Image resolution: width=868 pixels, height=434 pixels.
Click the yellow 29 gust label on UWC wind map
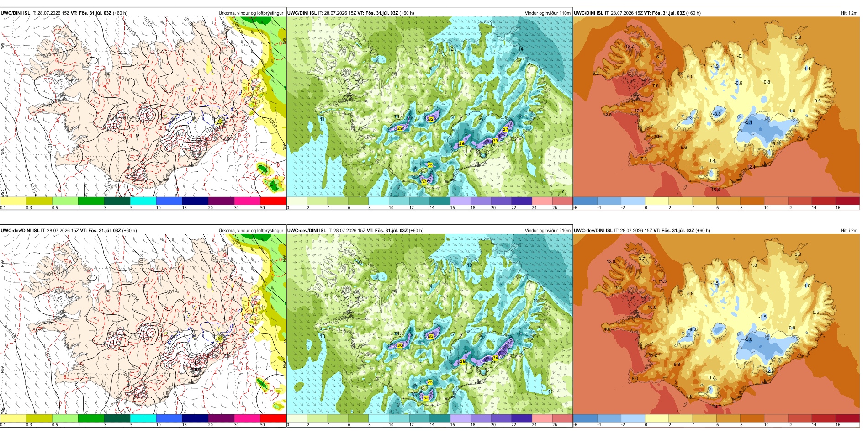400,129
